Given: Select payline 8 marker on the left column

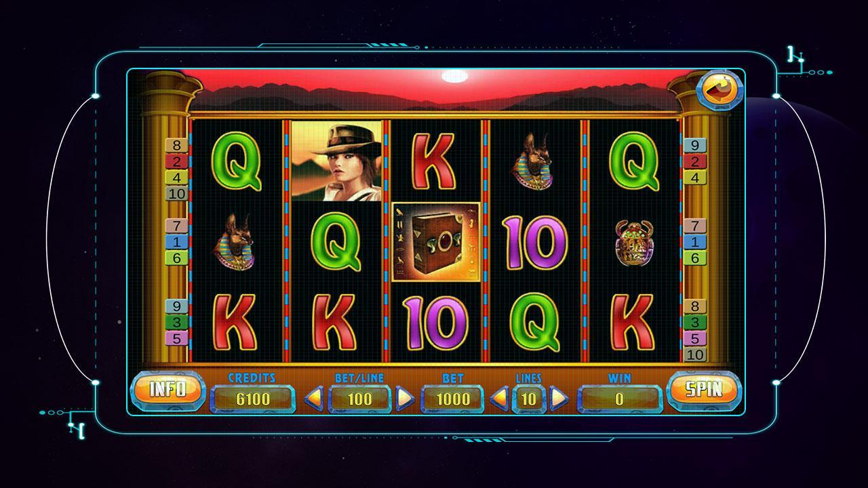Looking at the screenshot, I should point(177,145).
